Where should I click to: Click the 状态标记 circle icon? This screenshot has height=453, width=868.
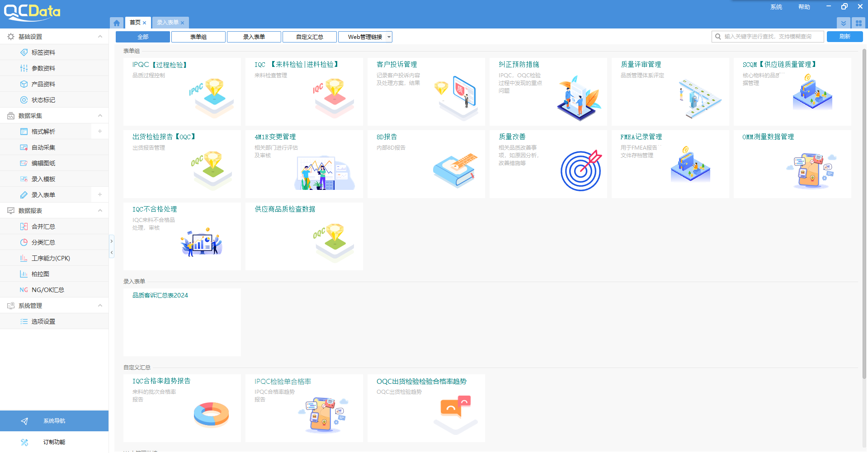tap(24, 100)
